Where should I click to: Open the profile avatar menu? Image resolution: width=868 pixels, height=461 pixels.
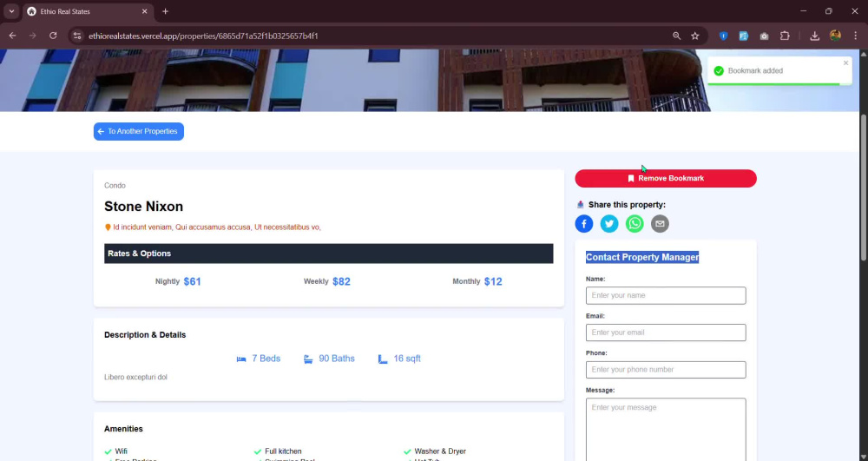tap(835, 36)
